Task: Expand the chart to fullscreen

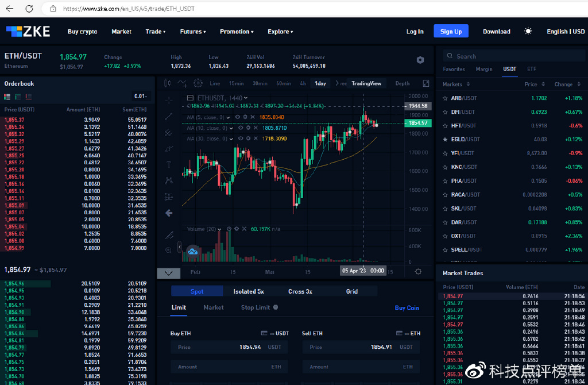Action: [x=425, y=83]
